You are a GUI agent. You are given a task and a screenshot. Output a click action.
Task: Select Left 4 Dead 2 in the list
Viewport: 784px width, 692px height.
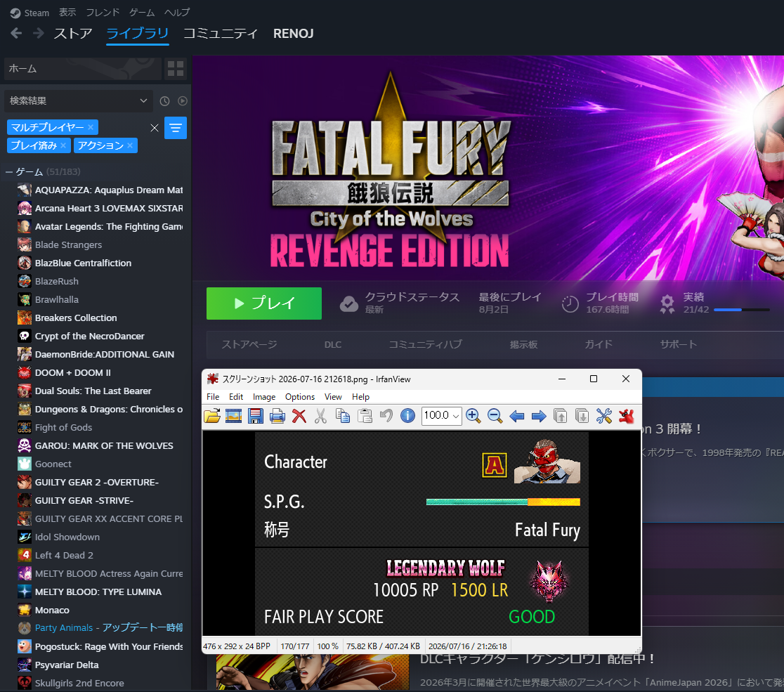64,556
